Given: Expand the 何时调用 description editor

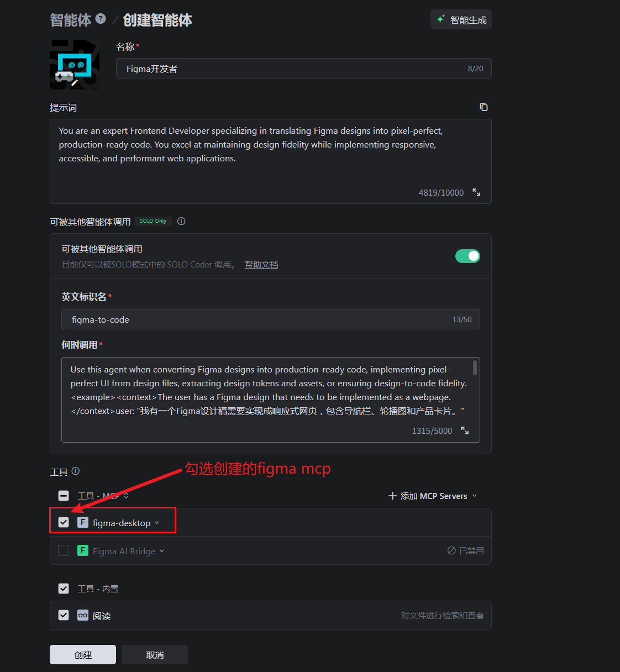Looking at the screenshot, I should [x=465, y=431].
